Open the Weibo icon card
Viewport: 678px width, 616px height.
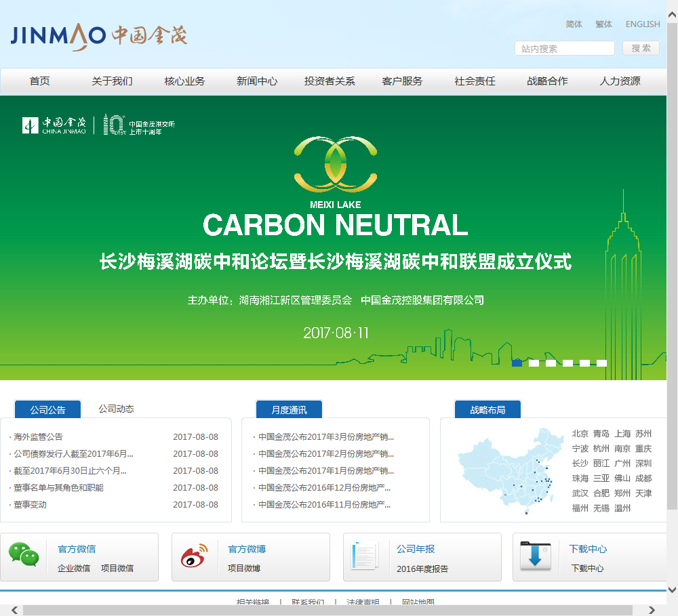[x=194, y=556]
